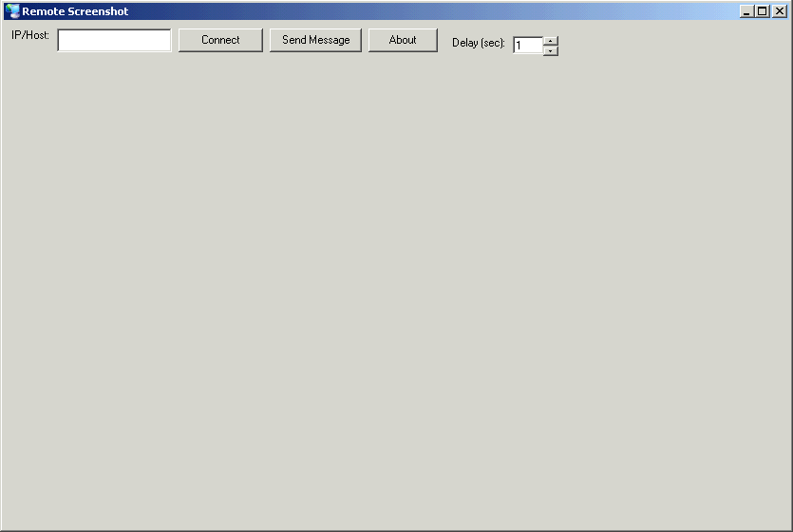
Task: Click the Connect button
Action: (x=220, y=40)
